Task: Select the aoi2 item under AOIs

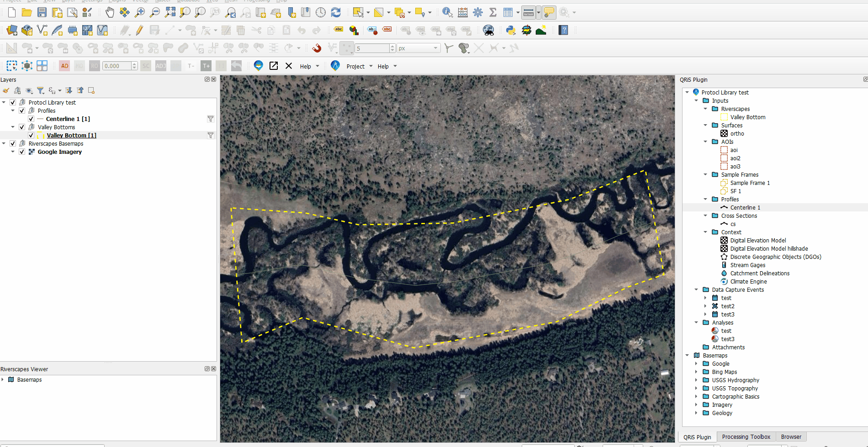Action: coord(735,158)
